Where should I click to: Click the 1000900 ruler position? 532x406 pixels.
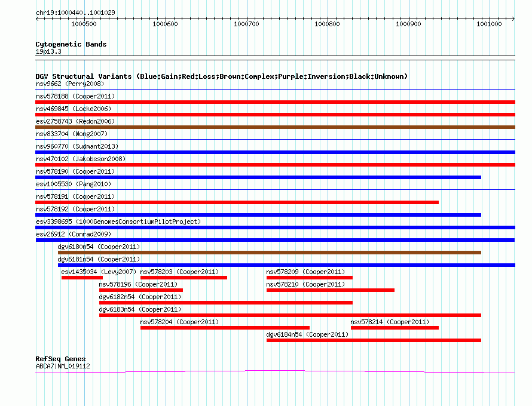coord(408,24)
